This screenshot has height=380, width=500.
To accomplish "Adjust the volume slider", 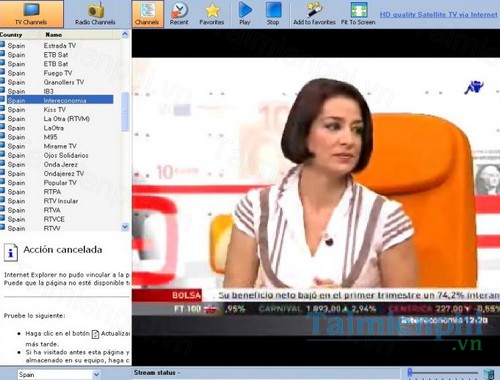I will (x=443, y=372).
